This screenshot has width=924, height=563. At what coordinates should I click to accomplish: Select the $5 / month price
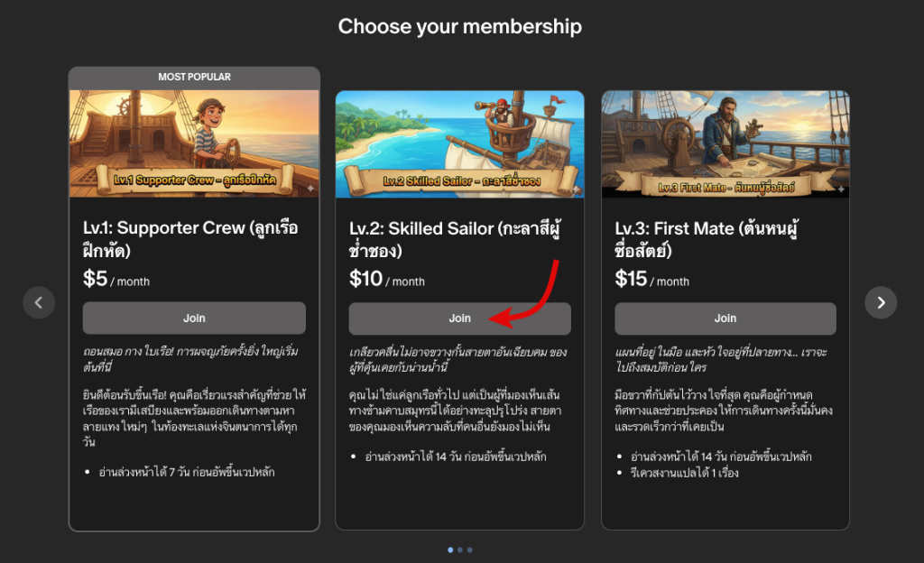point(116,280)
